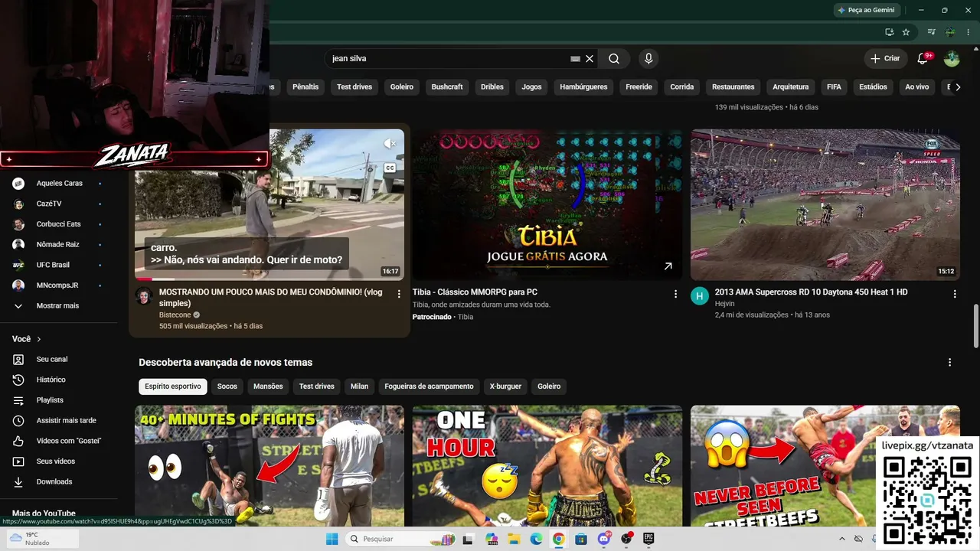This screenshot has width=980, height=551.
Task: Open Epic Games Launcher from the taskbar
Action: point(648,539)
